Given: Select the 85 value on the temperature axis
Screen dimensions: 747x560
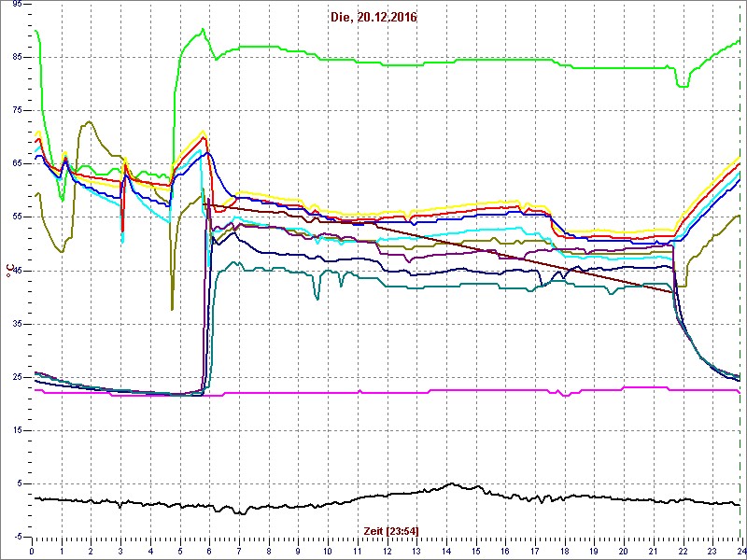Looking at the screenshot, I should (15, 57).
